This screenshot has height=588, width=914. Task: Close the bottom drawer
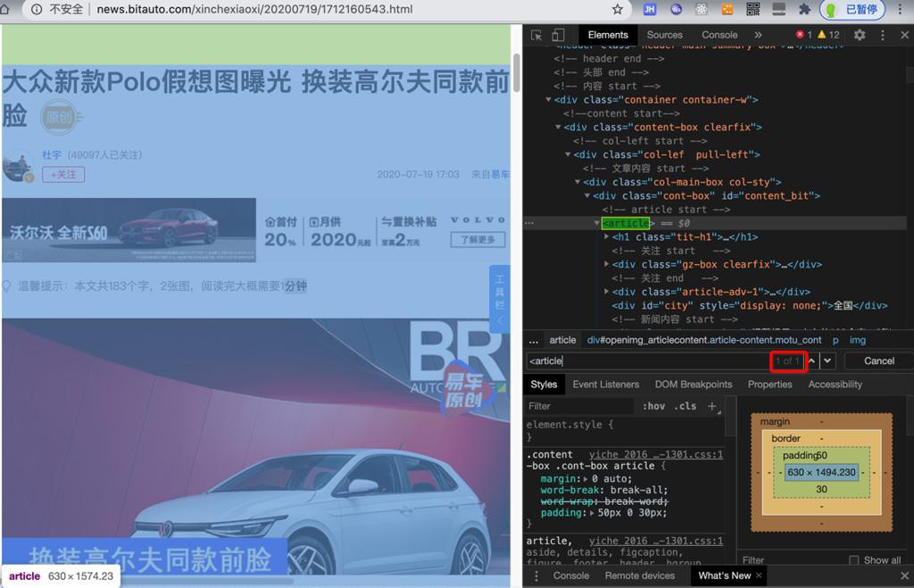(904, 576)
